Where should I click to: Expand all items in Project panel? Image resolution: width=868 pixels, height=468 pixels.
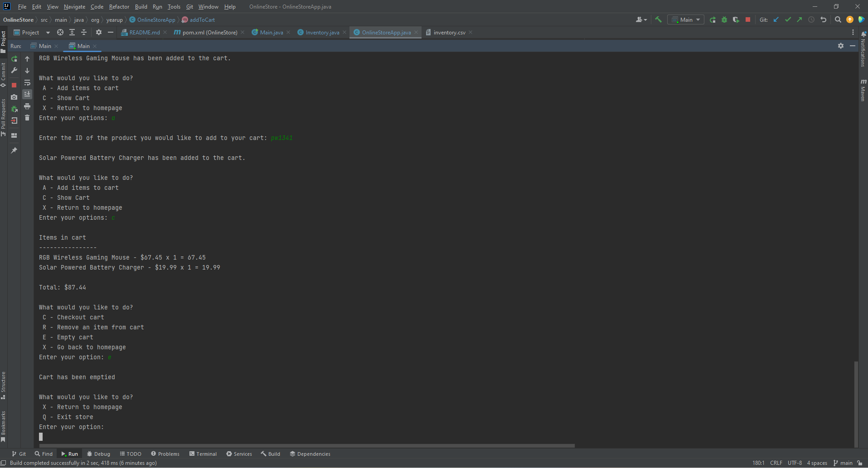(72, 33)
